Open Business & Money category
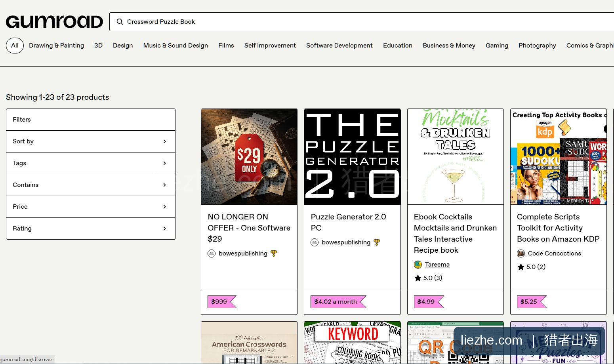614x364 pixels. pyautogui.click(x=449, y=45)
